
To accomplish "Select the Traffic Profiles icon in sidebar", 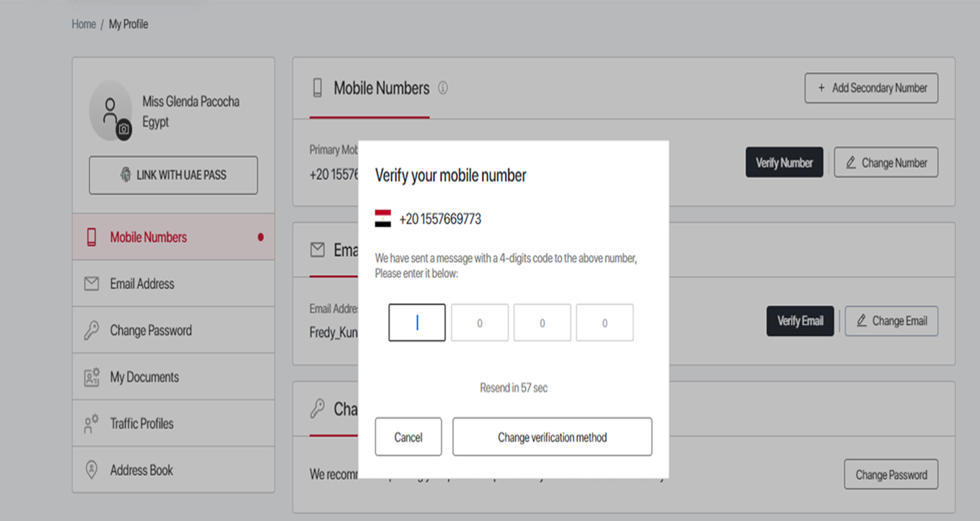I will coord(92,423).
